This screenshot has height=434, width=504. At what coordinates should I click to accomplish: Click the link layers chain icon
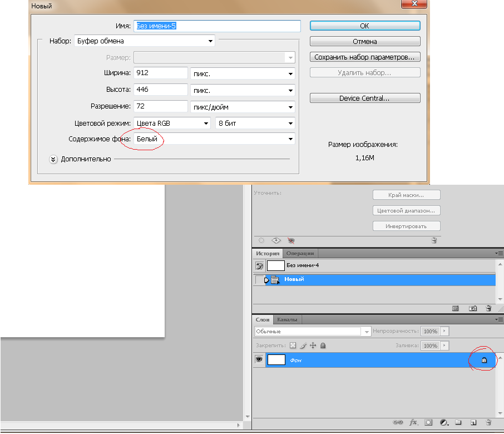pos(398,422)
